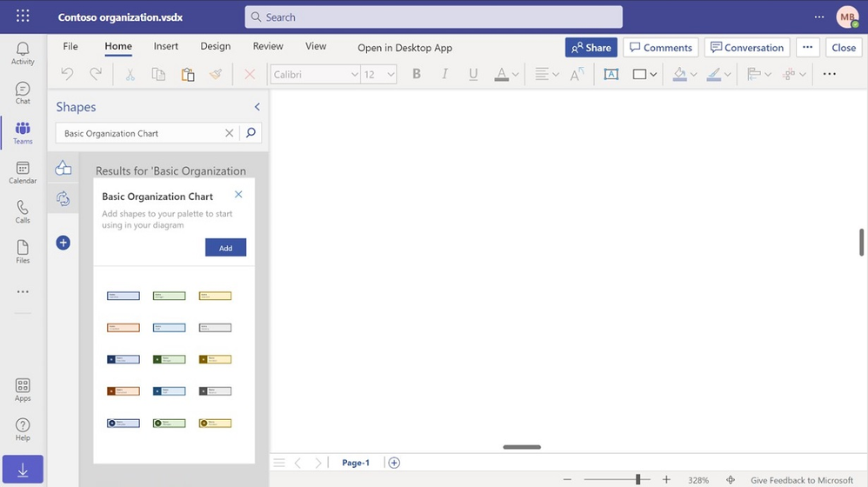The width and height of the screenshot is (868, 487).
Task: Run the shape search magnifier
Action: point(250,133)
